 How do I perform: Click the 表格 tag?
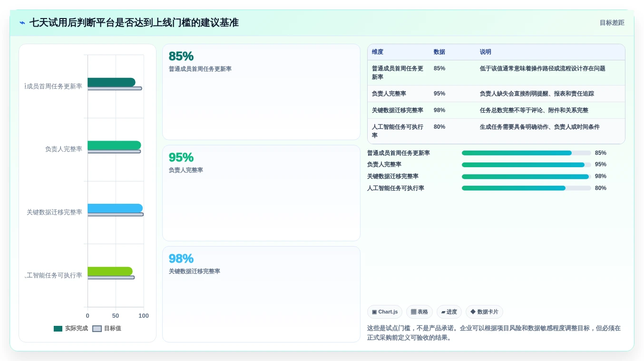click(420, 312)
